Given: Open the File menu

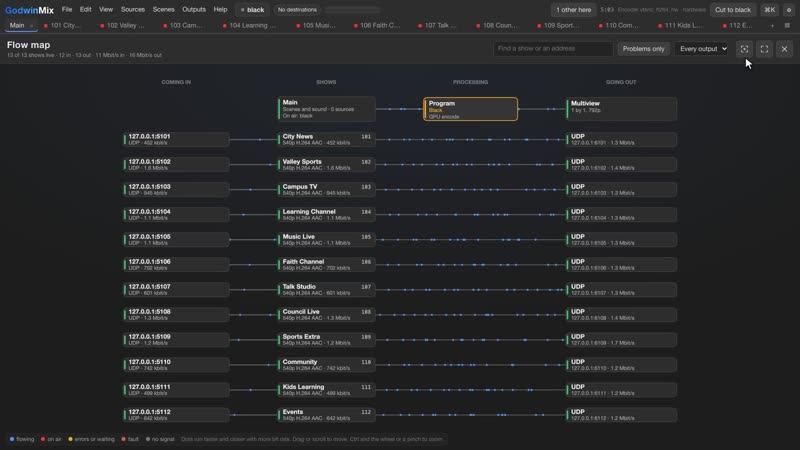Looking at the screenshot, I should [67, 10].
